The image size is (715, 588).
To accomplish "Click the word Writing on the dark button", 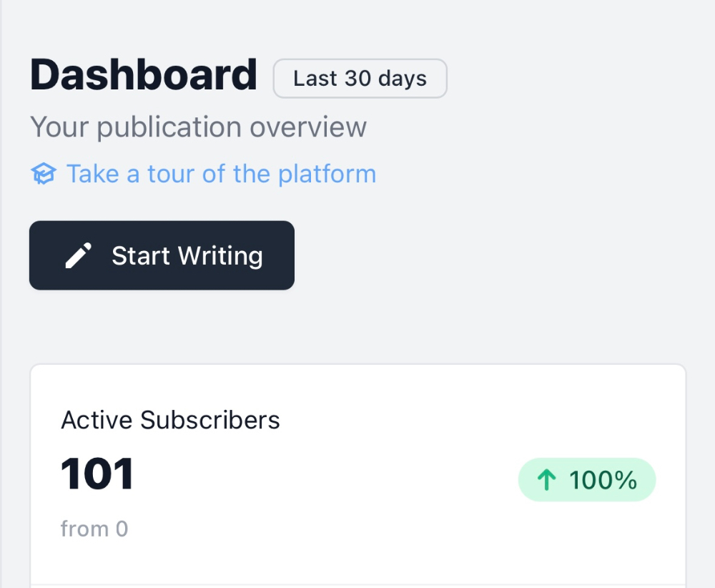I will click(220, 256).
